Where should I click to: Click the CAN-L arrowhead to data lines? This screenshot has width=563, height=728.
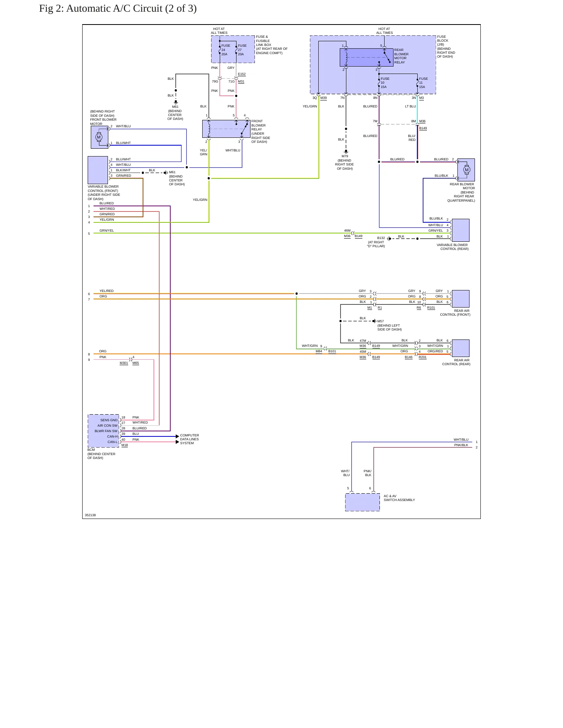[177, 442]
